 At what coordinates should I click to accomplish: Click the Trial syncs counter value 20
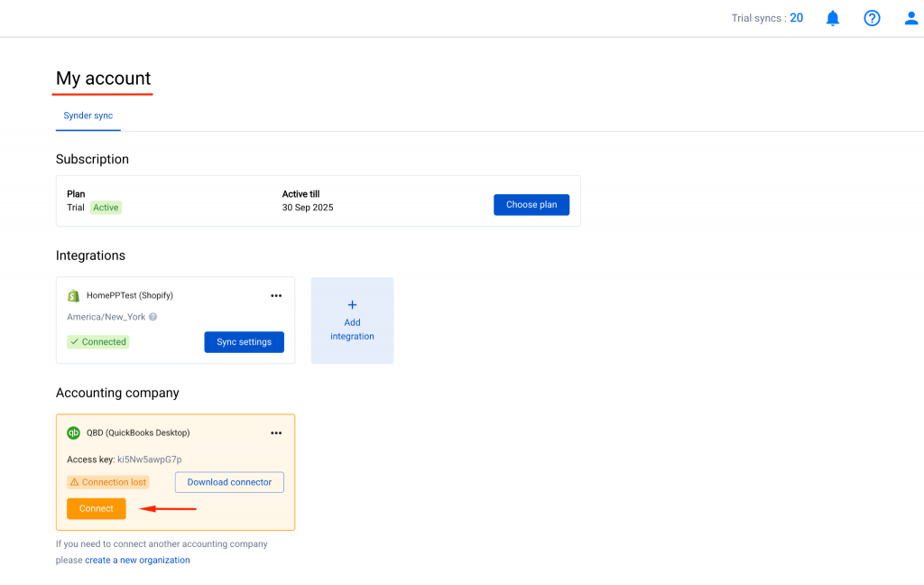(796, 18)
